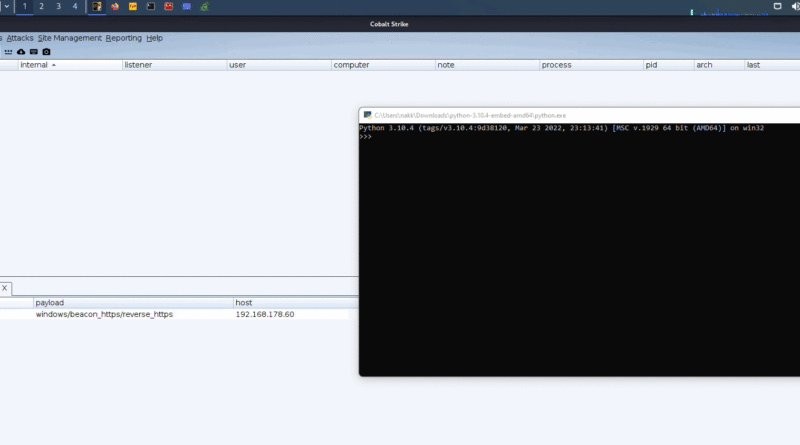Click the camera screenshot toolbar icon
Screen dimensions: 800x445
point(46,52)
